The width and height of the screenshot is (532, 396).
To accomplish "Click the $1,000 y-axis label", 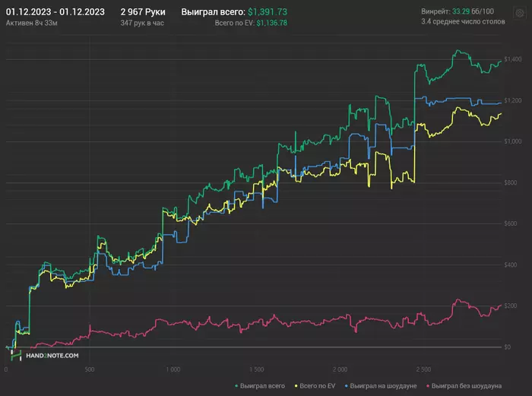I will [512, 141].
